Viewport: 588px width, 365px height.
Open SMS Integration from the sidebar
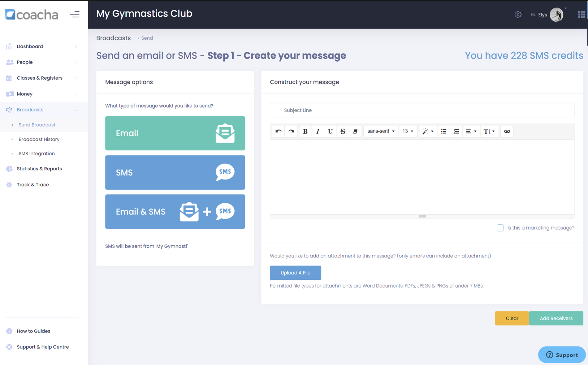click(x=37, y=153)
